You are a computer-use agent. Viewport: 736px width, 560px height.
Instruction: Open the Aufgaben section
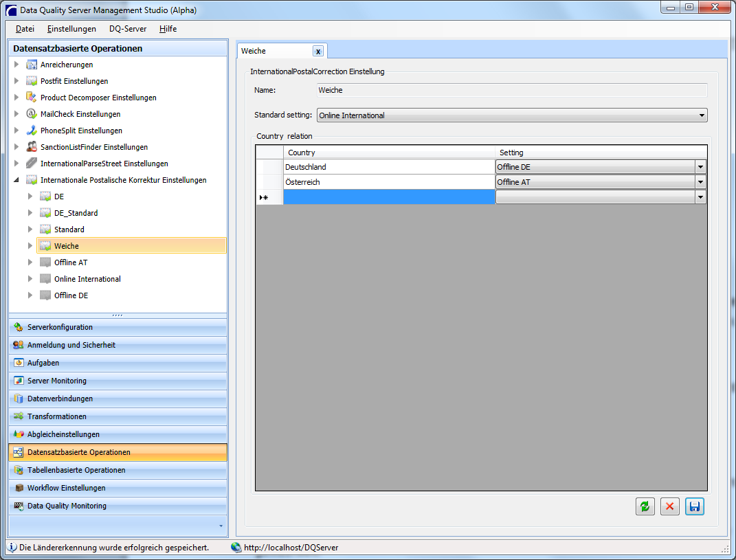click(x=118, y=363)
